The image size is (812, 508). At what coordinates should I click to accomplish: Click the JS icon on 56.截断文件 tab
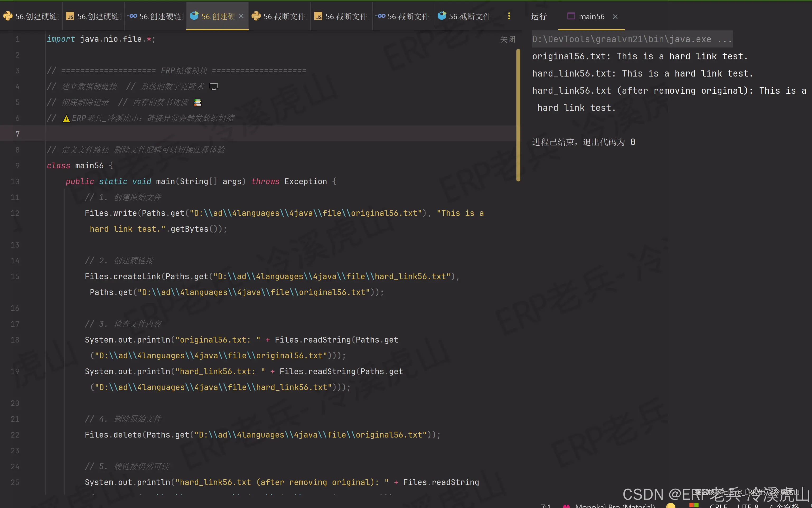click(318, 16)
